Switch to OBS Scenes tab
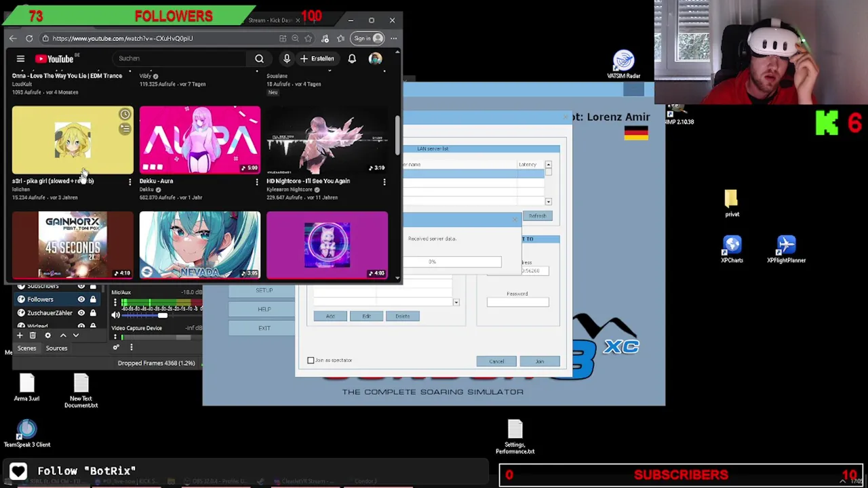 click(x=26, y=348)
